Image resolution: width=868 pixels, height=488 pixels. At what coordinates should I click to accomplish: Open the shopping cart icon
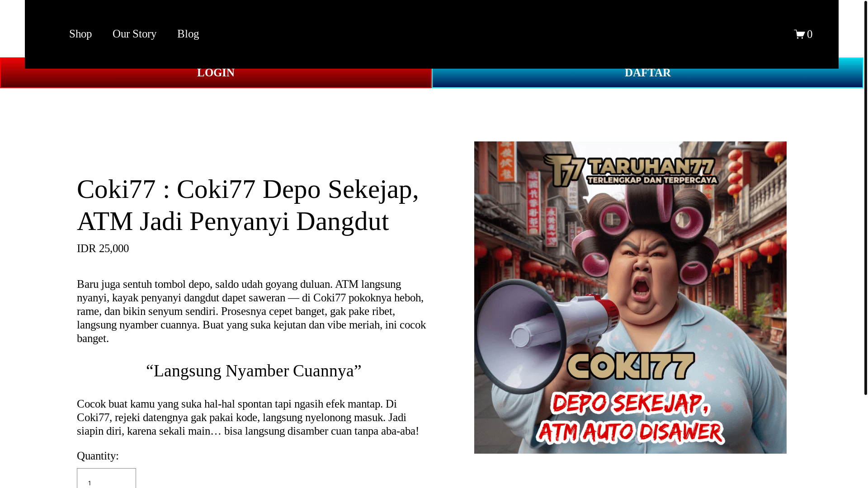(803, 34)
